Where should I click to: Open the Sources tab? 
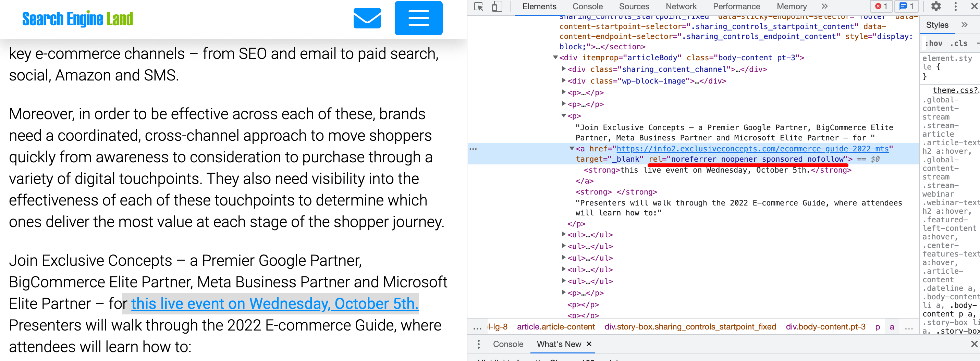634,7
